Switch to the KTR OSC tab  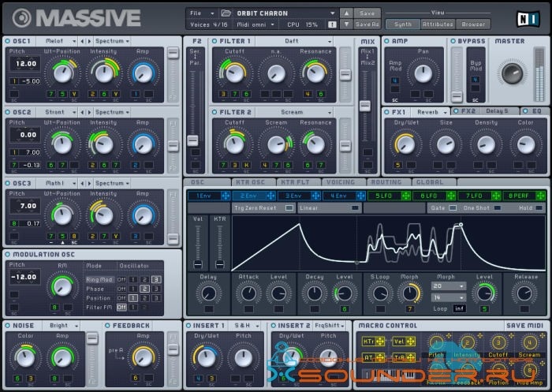(253, 182)
